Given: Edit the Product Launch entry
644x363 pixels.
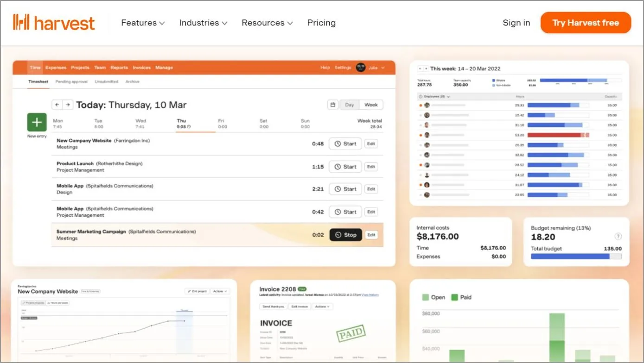Looking at the screenshot, I should click(x=371, y=167).
